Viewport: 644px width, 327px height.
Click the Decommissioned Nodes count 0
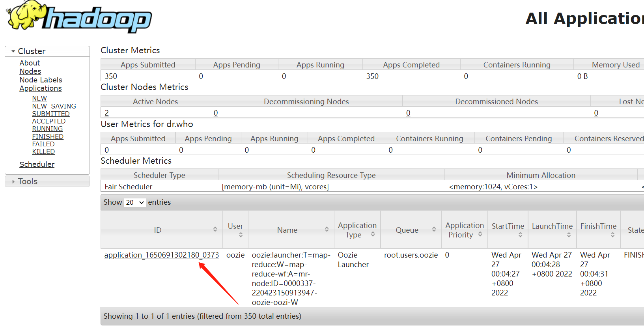[x=408, y=113]
